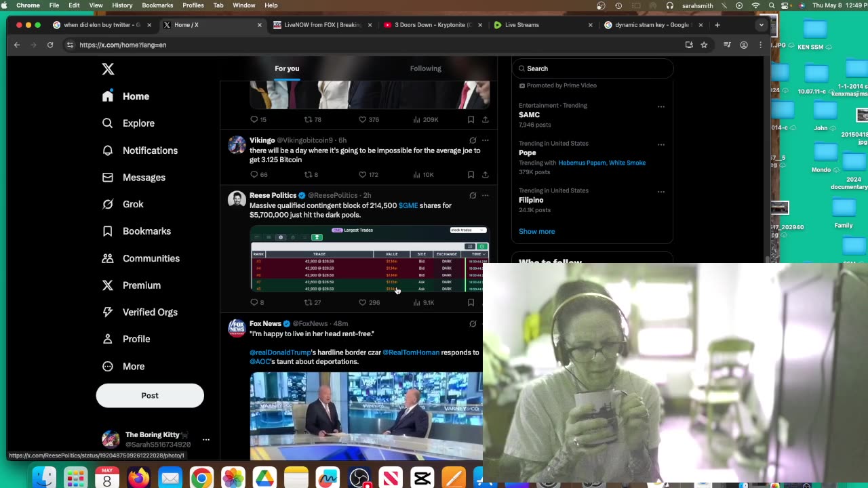This screenshot has width=868, height=488.
Task: Open the Largest Trades image
Action: (x=369, y=259)
